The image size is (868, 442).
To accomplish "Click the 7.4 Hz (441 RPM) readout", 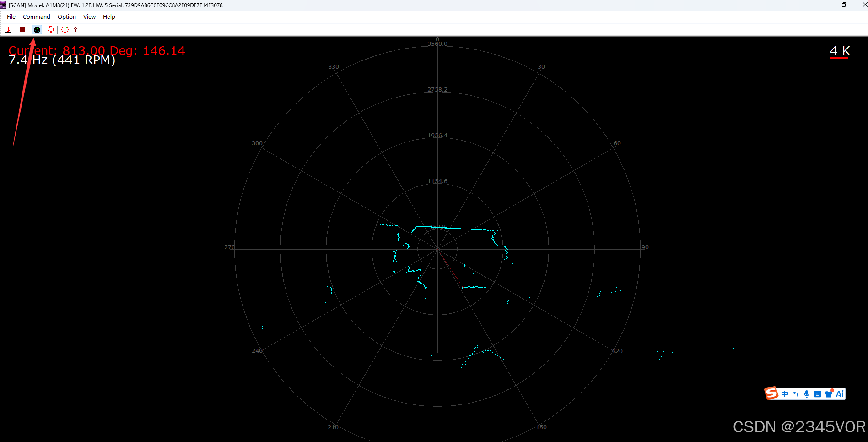I will tap(62, 60).
